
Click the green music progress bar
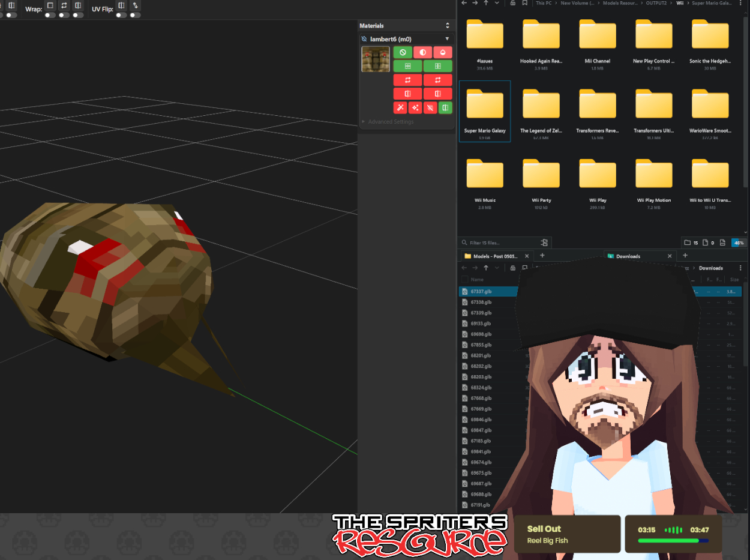click(668, 540)
